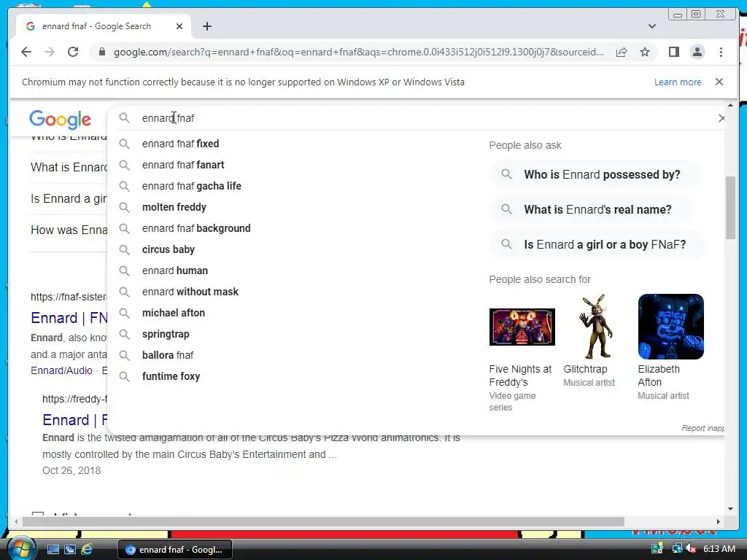The height and width of the screenshot is (560, 747).
Task: Open the Learn more link
Action: [x=678, y=82]
